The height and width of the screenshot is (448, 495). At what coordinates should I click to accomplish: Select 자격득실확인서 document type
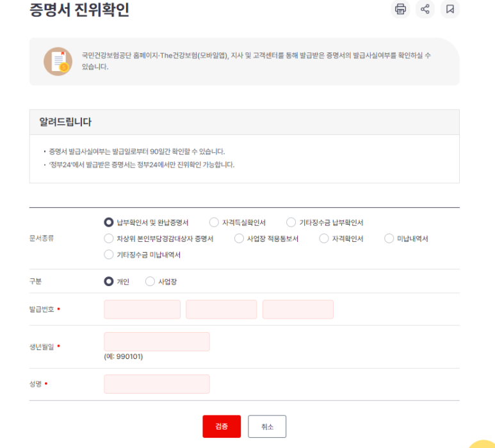click(x=214, y=223)
